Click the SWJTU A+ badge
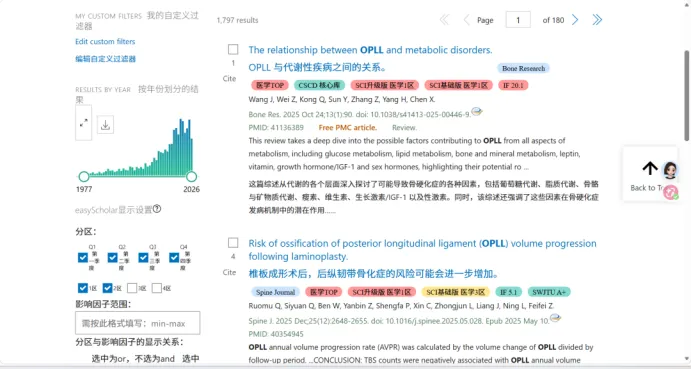Viewport: 692px width, 369px height. [x=549, y=292]
